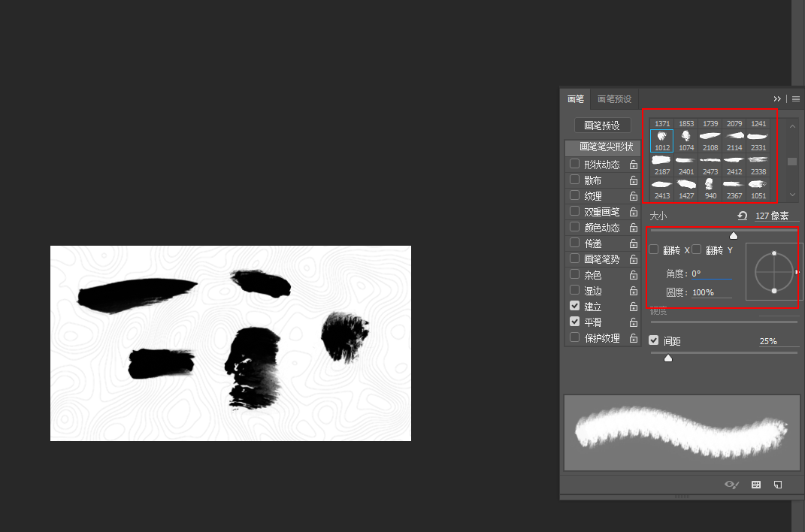Viewport: 805px width, 532px height.
Task: Click the lock icon beside 平滑
Action: point(634,322)
